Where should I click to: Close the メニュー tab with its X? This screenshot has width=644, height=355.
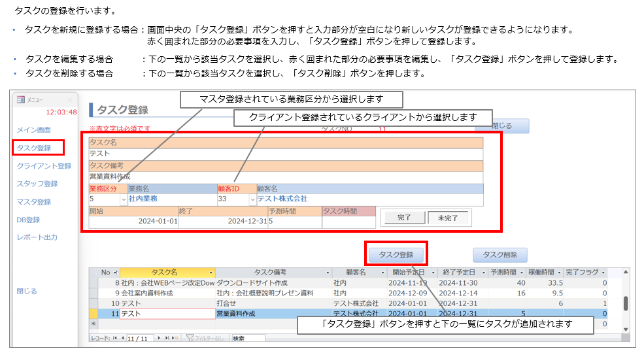click(70, 100)
